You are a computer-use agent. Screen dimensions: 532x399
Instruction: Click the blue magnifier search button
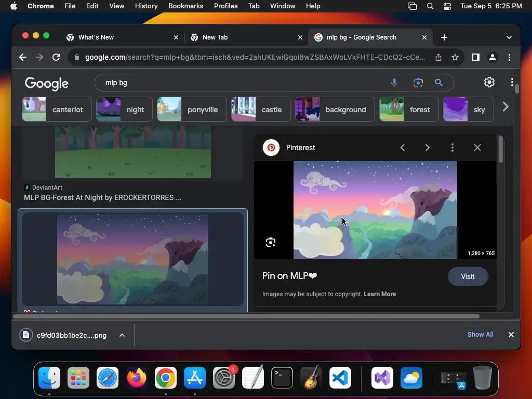[x=438, y=83]
